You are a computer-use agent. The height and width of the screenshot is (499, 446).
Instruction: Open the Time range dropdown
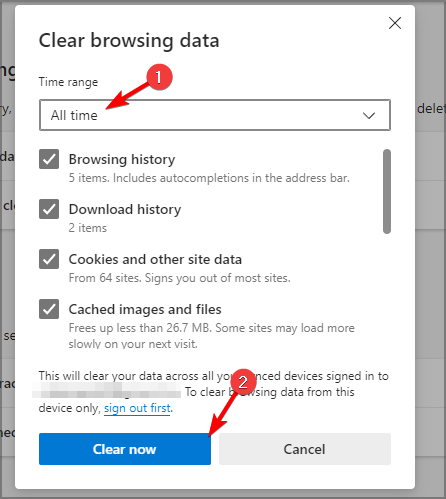pyautogui.click(x=215, y=115)
